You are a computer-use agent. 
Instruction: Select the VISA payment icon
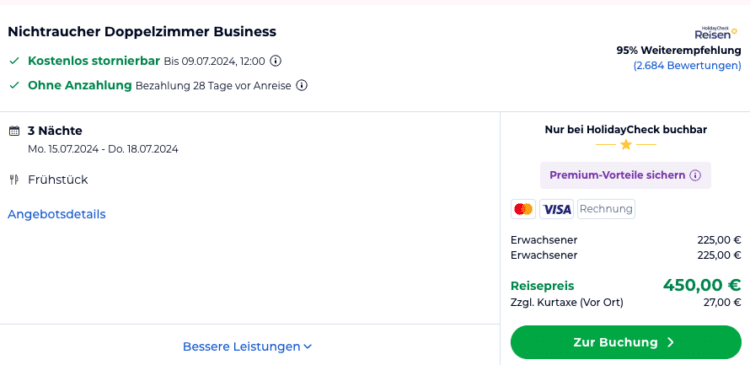[x=557, y=209]
